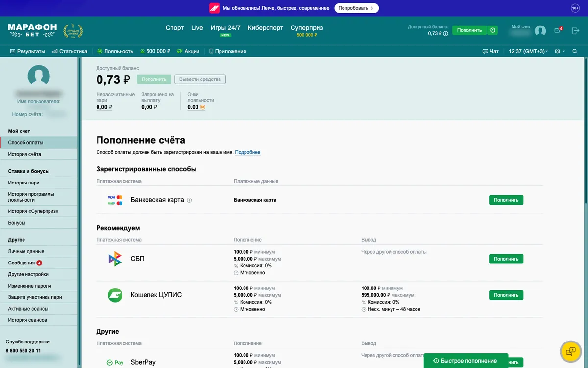Click the logout icon
588x368 pixels.
[x=576, y=30]
